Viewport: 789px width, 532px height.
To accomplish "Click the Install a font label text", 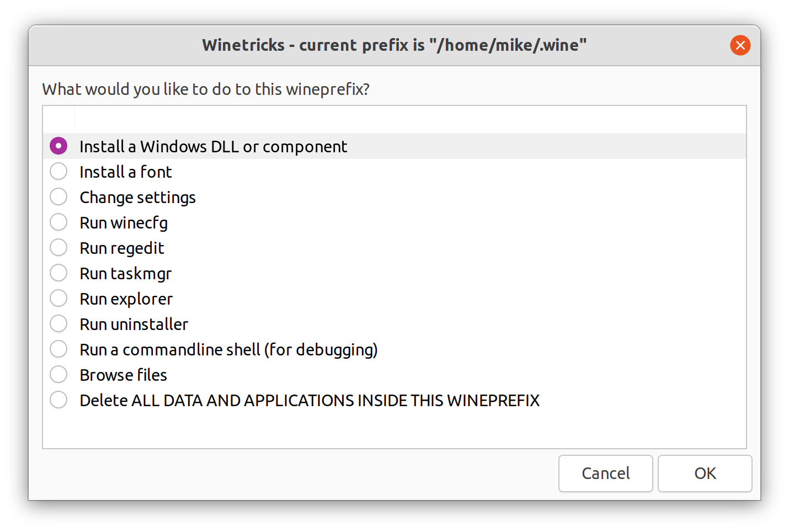I will coord(125,172).
